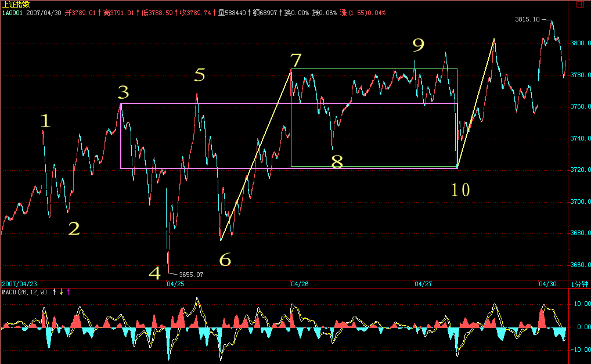The width and height of the screenshot is (591, 364).
Task: Select the yellow annotation number 4
Action: (x=154, y=273)
